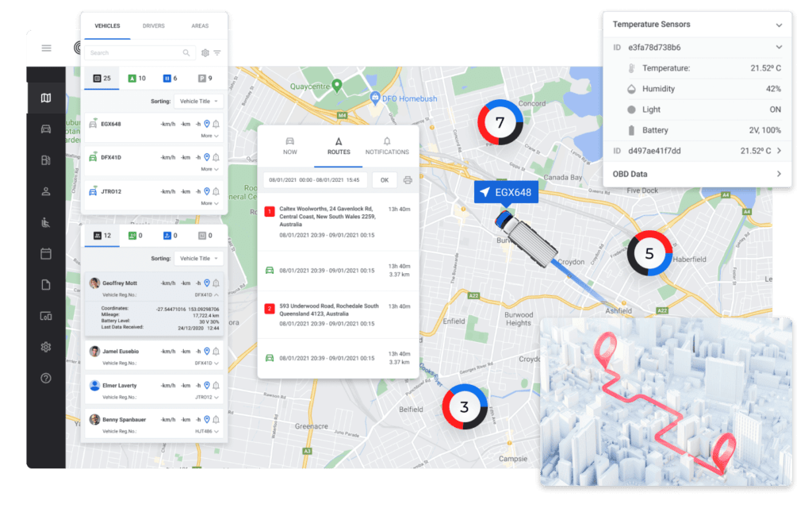The image size is (812, 508).
Task: Expand sensor d497ae41f7dd row
Action: tap(779, 151)
